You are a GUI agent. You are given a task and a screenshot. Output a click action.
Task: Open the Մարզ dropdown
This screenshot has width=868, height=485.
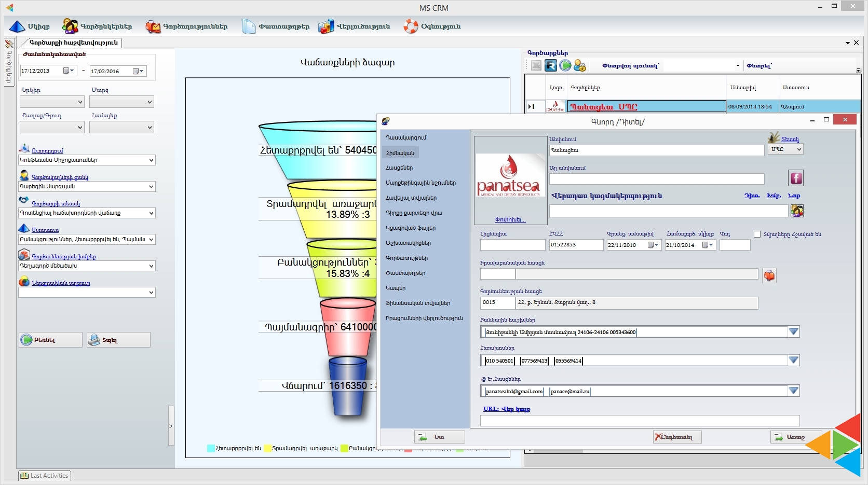(121, 102)
